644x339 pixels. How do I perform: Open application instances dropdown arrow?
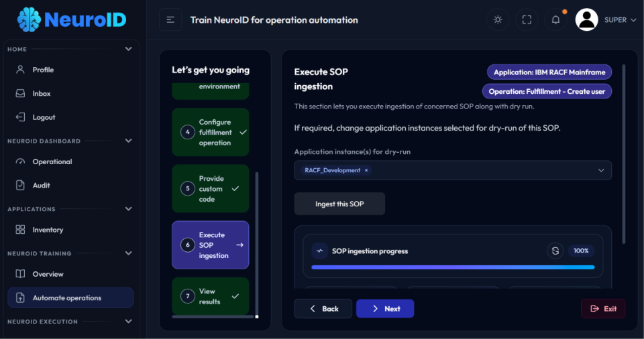601,170
